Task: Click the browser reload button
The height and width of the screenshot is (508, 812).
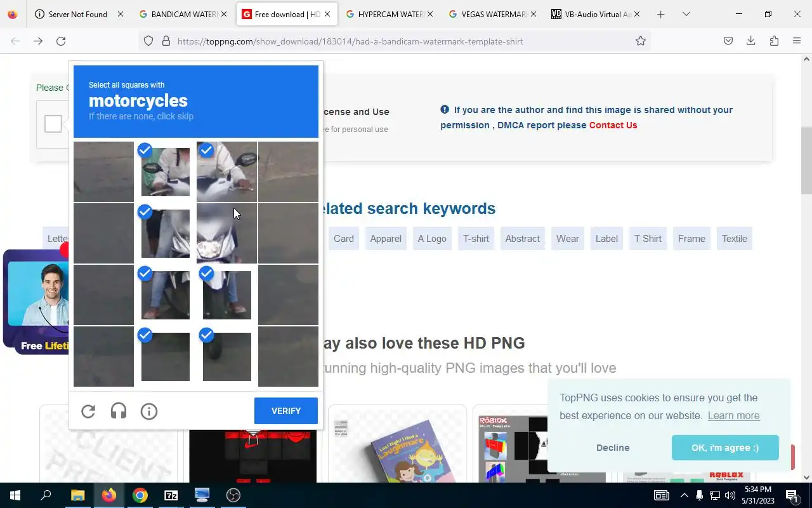Action: coord(61,41)
